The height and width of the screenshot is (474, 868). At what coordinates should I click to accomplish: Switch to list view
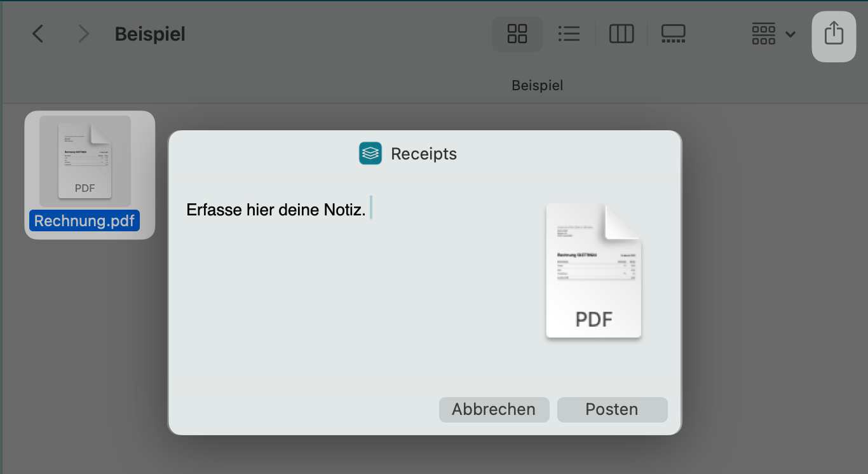pyautogui.click(x=569, y=34)
